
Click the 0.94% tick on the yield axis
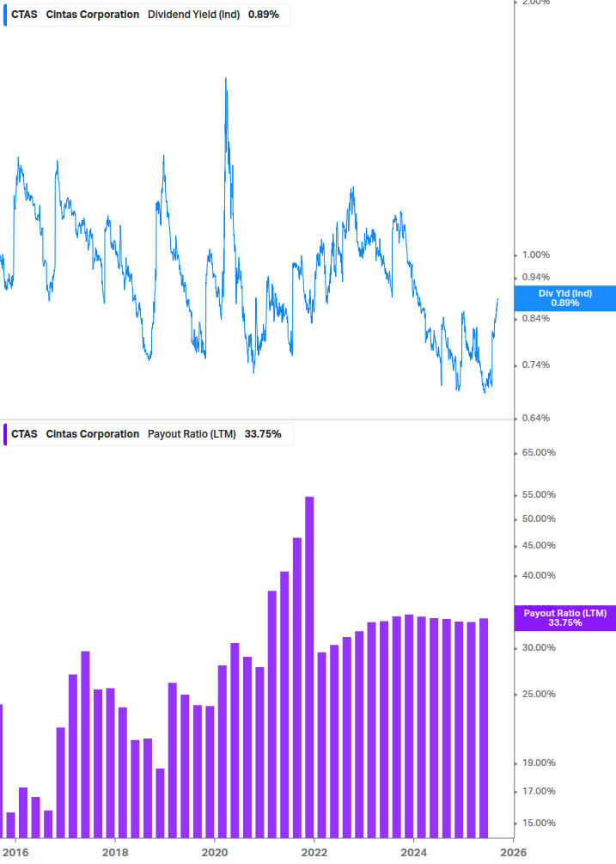pos(535,277)
